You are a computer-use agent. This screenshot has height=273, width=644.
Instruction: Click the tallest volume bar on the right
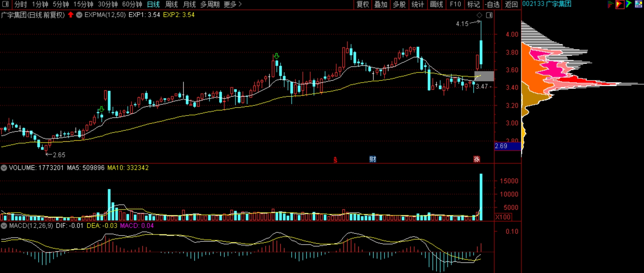pos(481,197)
